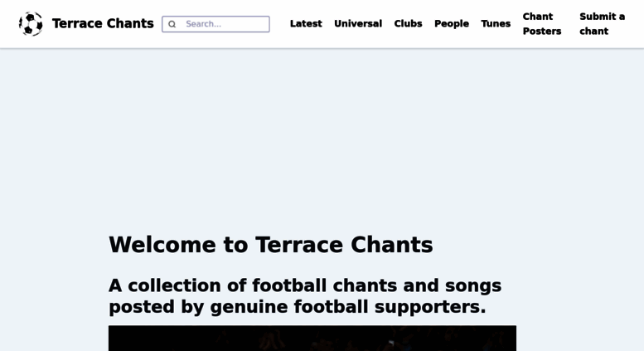Visit the Chant Posters page

[x=542, y=24]
